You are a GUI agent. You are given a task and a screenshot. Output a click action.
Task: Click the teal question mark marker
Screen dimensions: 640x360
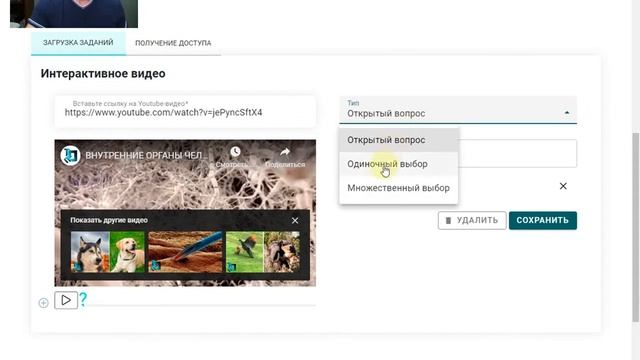(x=83, y=300)
